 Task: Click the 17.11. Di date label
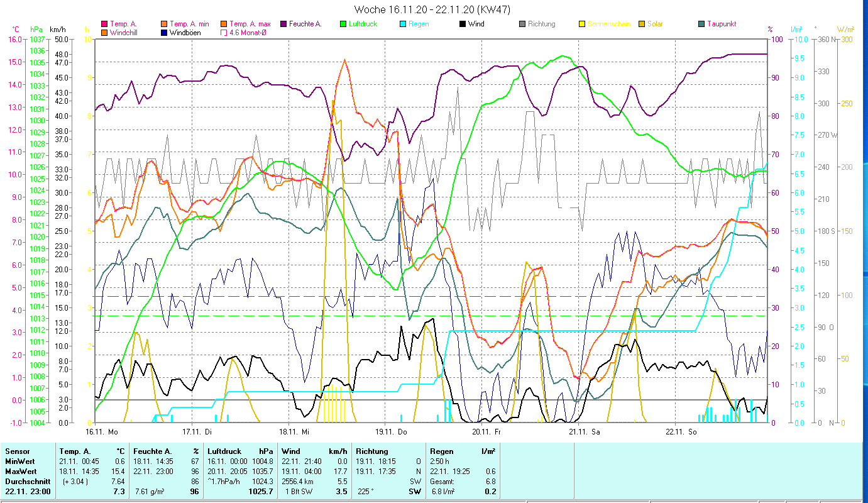coord(197,431)
